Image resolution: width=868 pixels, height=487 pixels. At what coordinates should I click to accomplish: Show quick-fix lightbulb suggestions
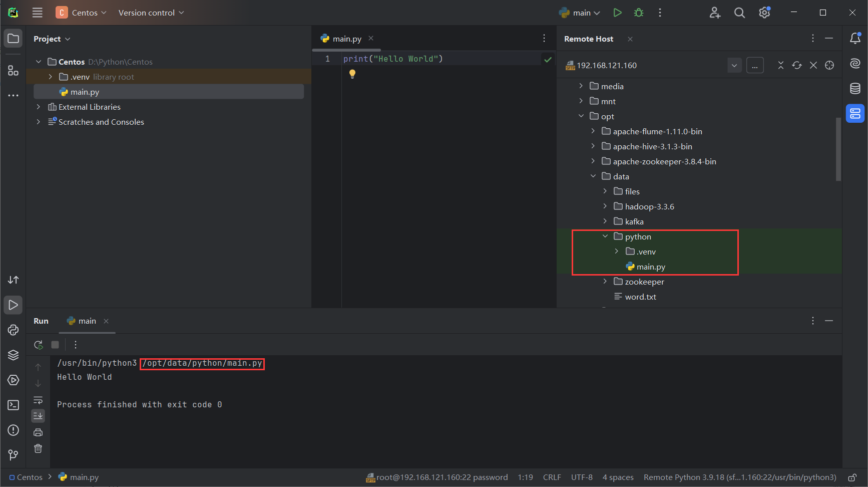coord(352,74)
